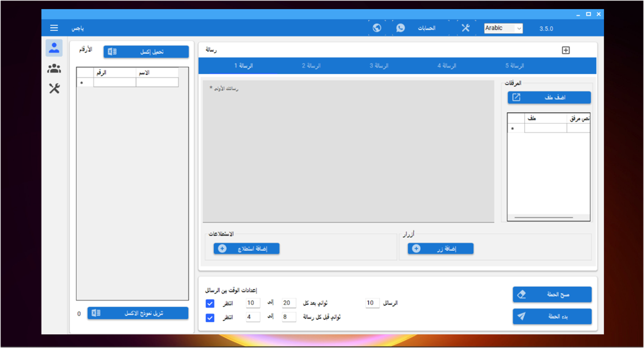Viewport: 644px width, 348px height.
Task: Expand the Arabic language dropdown
Action: pyautogui.click(x=503, y=28)
